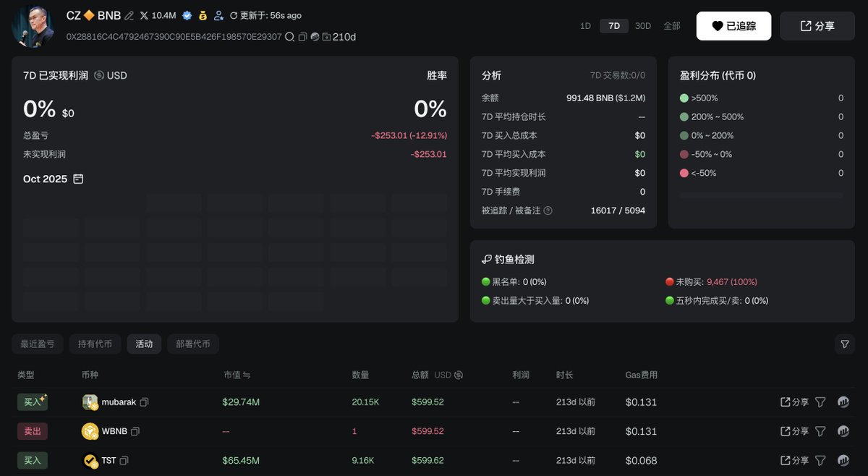Click the help icon next to 被追踪 / 被备注

[x=548, y=211]
